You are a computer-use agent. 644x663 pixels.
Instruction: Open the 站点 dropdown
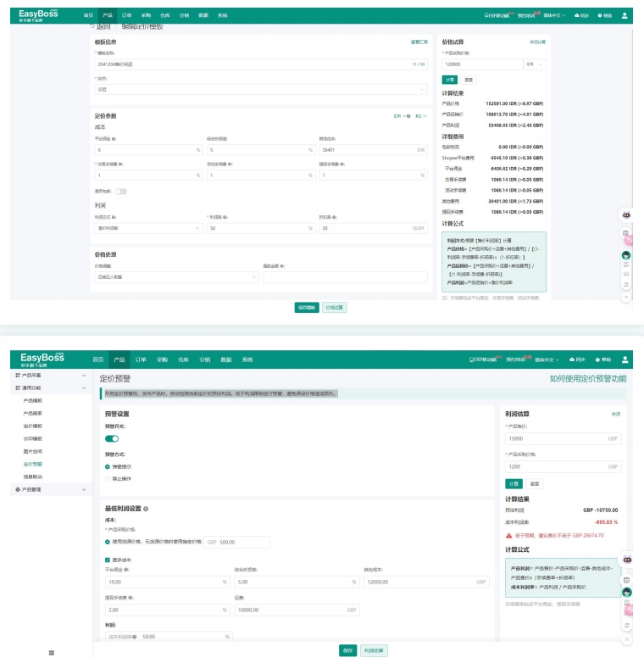tap(261, 90)
